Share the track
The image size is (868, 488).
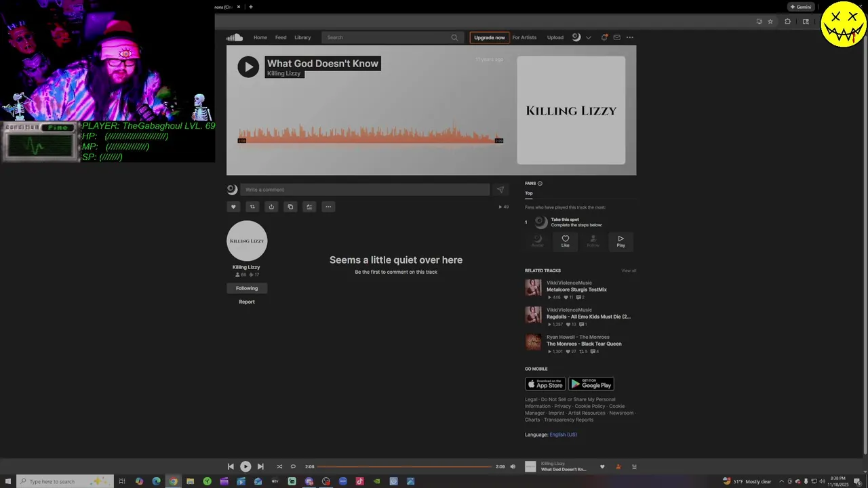pyautogui.click(x=271, y=207)
